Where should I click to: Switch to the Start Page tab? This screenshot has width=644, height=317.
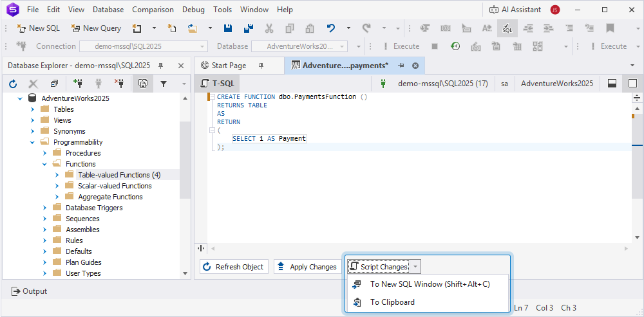229,66
